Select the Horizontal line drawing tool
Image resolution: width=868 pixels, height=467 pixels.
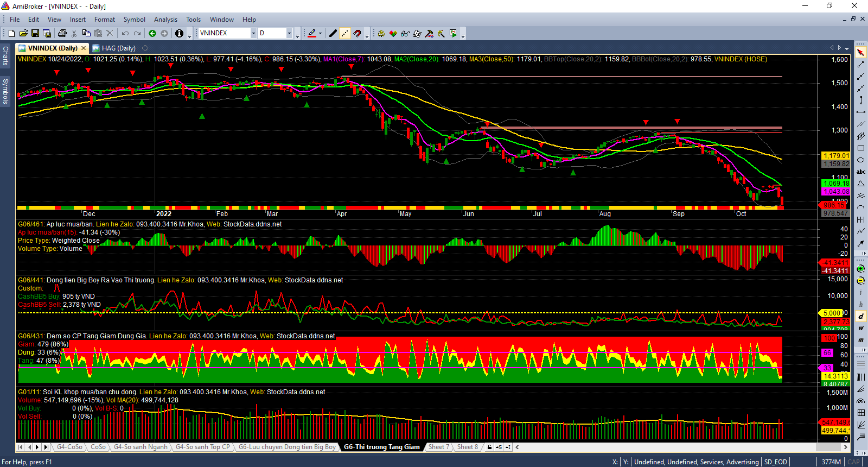point(861,112)
